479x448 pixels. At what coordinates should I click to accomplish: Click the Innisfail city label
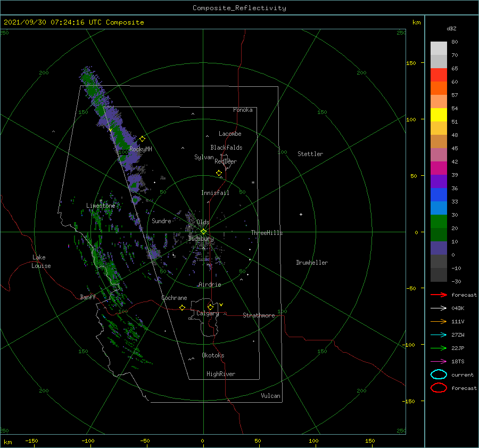coord(215,193)
